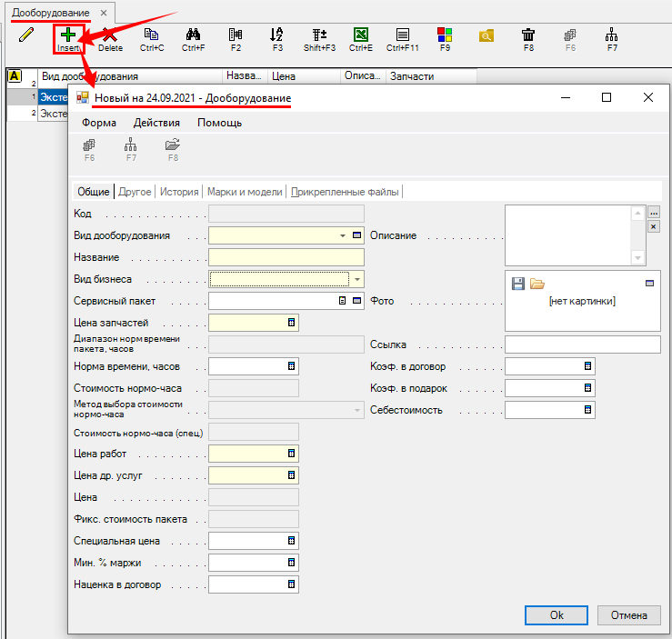Click the pencil edit icon in toolbar
The image size is (672, 639).
click(x=26, y=36)
